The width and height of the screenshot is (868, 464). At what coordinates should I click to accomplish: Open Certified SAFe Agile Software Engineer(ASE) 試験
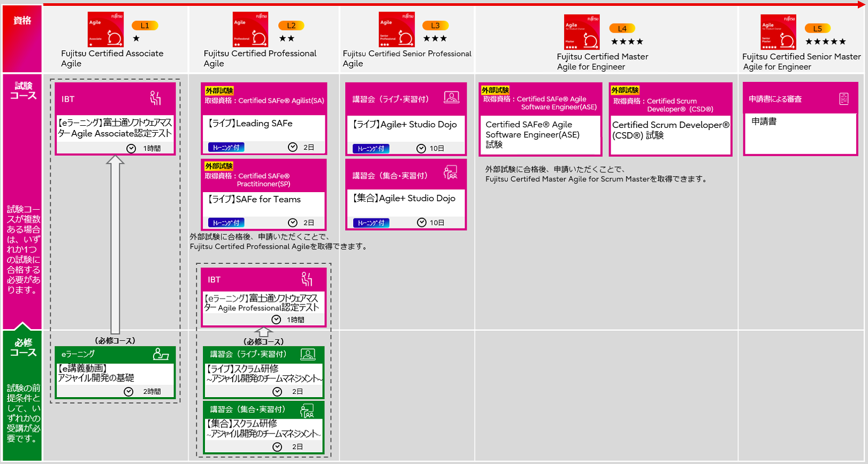pos(533,134)
